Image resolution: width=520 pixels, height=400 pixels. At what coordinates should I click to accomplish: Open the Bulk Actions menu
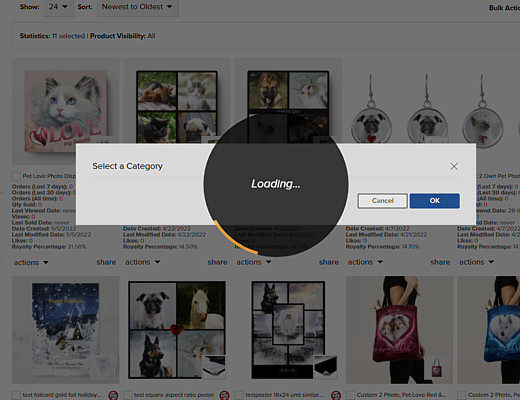504,8
